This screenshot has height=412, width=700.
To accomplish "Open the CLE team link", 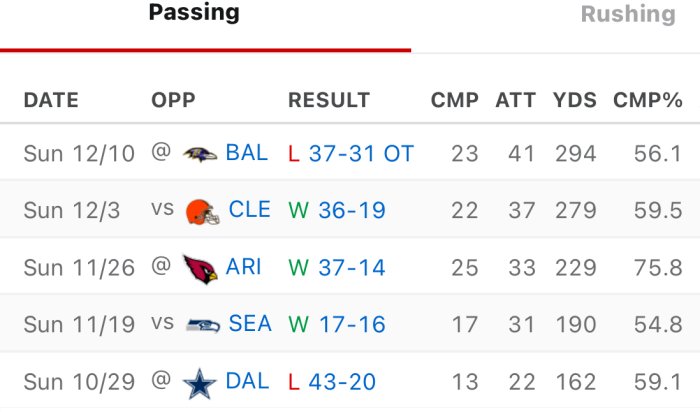I will coord(249,210).
